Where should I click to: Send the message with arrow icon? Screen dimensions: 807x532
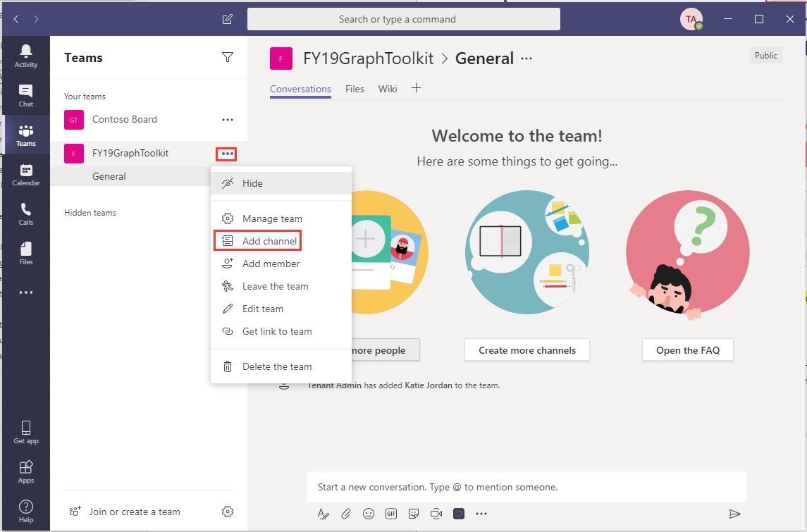pos(734,514)
